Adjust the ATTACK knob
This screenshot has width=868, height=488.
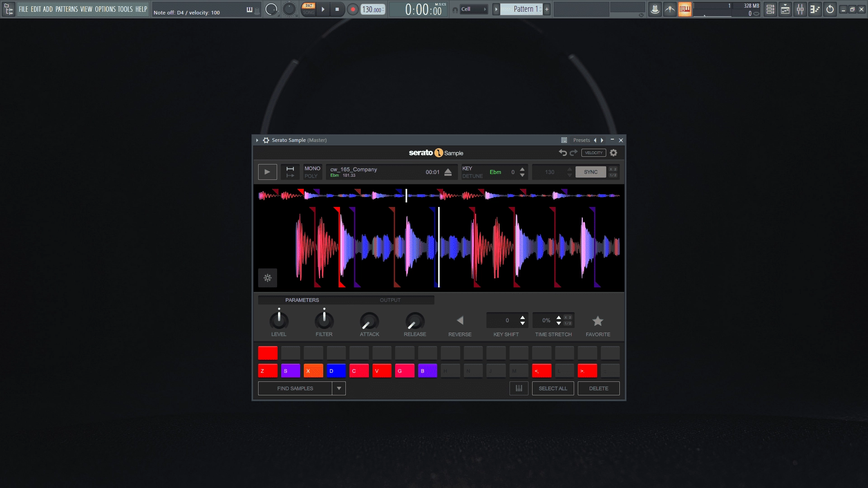(x=369, y=321)
